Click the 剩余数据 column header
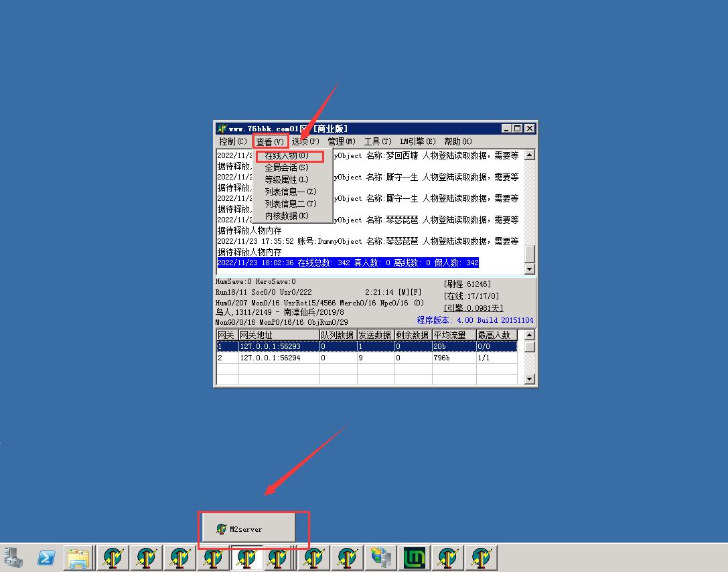The image size is (728, 572). pos(413,335)
